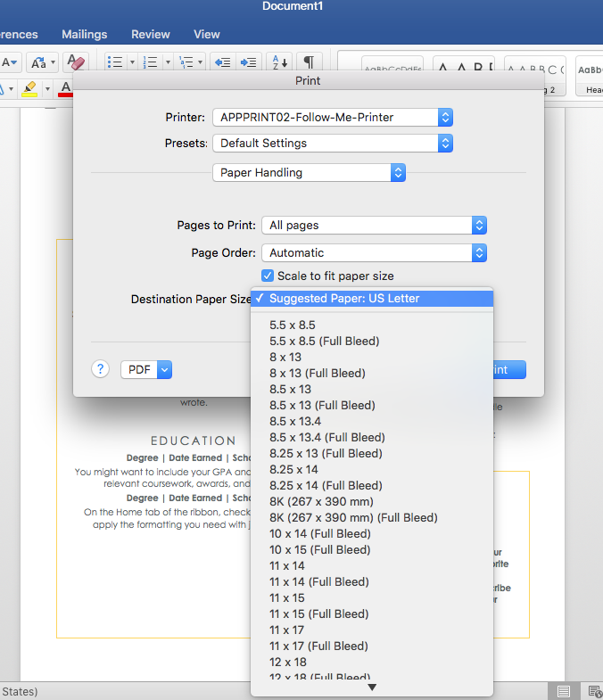Open the PDF dropdown arrow
Viewport: 603px width, 700px height.
click(164, 370)
